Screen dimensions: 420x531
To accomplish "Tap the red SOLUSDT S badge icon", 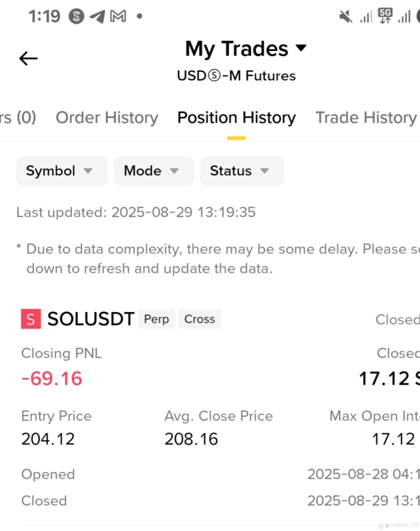I will pos(31,319).
